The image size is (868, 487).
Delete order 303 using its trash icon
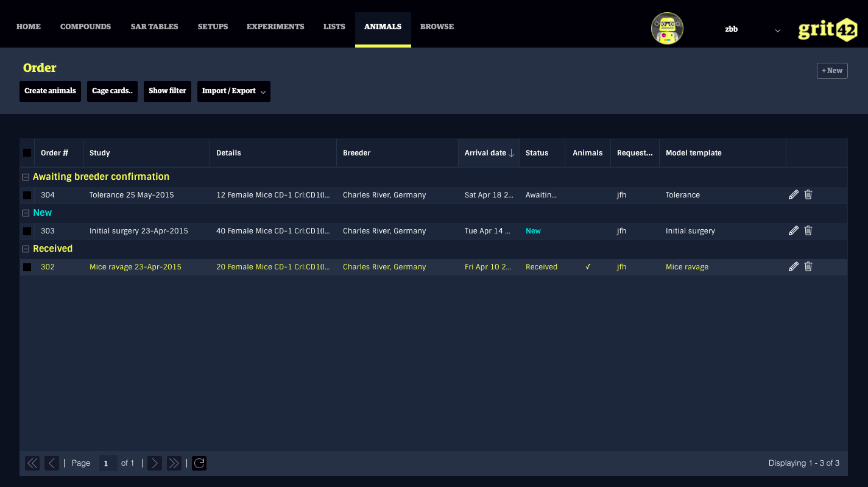(x=808, y=231)
